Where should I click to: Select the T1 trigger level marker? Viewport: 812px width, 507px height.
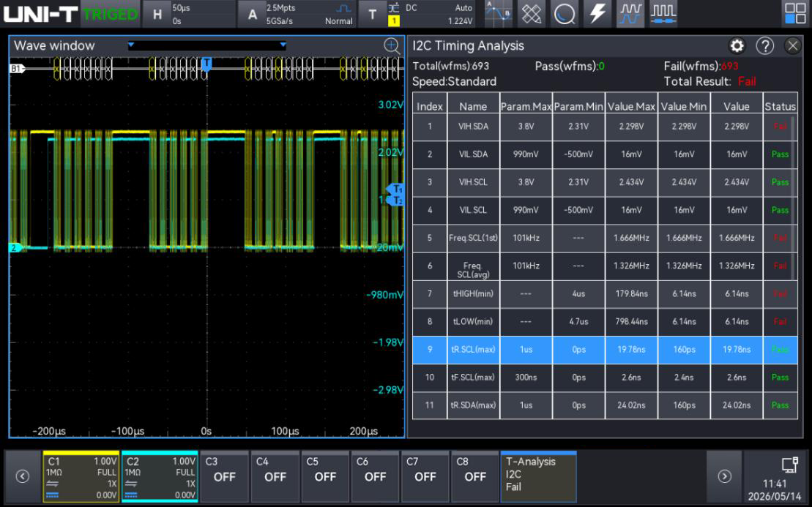coord(396,189)
